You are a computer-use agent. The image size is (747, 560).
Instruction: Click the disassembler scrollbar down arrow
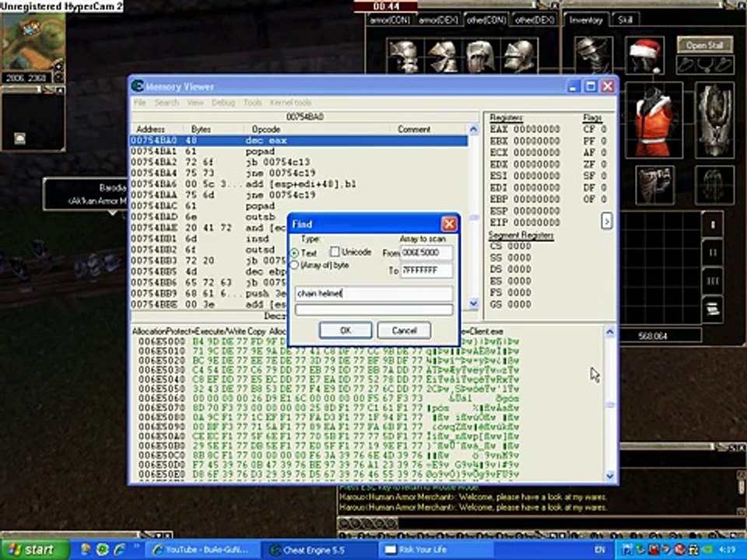coord(474,304)
